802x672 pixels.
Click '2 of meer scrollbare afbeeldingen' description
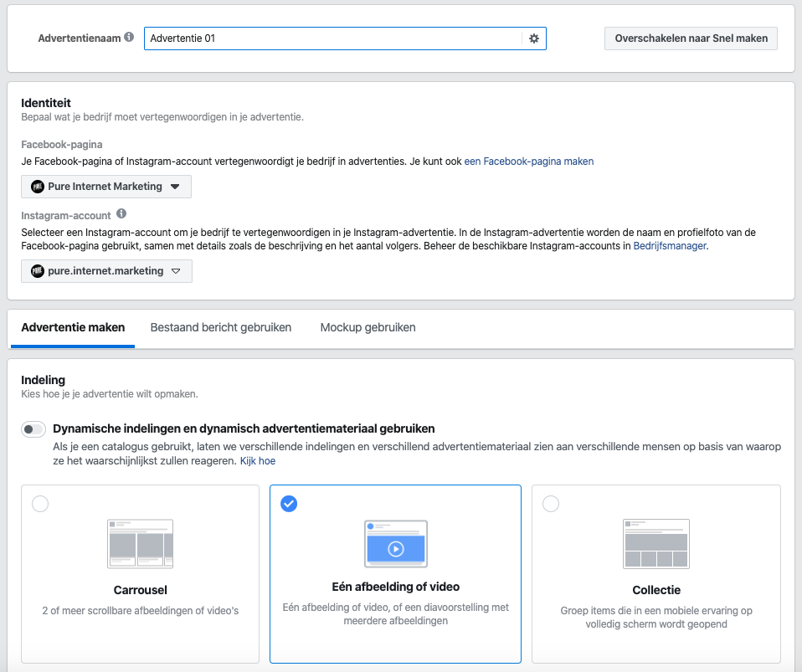(140, 611)
